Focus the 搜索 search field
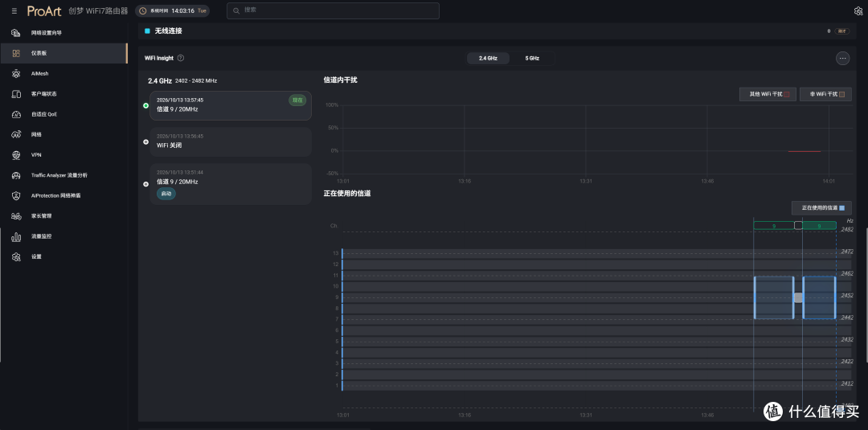Screen dimensions: 868x430 coord(333,10)
